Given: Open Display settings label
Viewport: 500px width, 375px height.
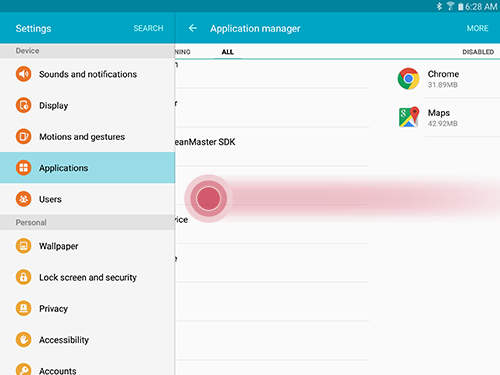Looking at the screenshot, I should [54, 105].
